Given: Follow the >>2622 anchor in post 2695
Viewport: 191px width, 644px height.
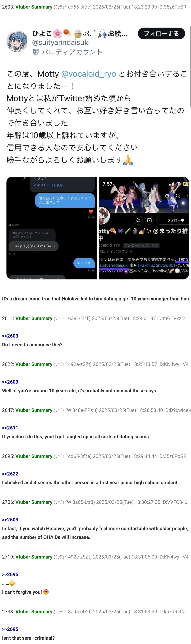Looking at the screenshot, I should pos(10,474).
